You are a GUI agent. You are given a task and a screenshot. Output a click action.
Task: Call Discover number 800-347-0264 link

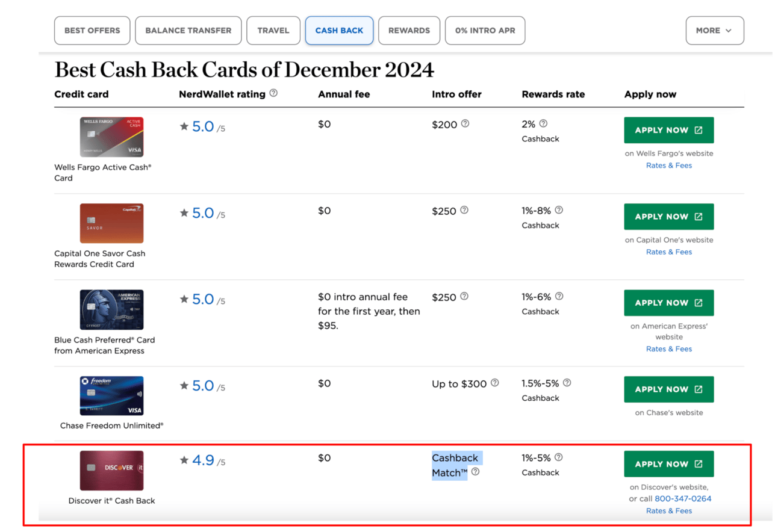click(683, 499)
